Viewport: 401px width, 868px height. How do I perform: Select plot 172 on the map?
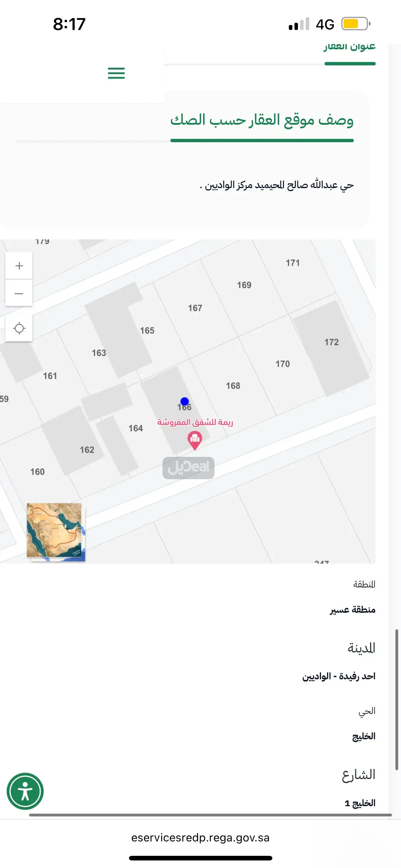point(332,342)
